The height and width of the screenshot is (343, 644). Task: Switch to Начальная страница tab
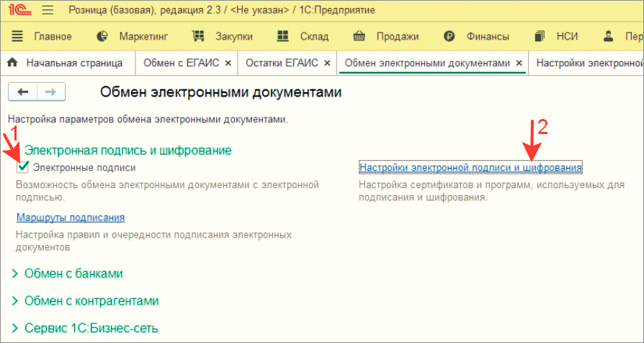(74, 63)
